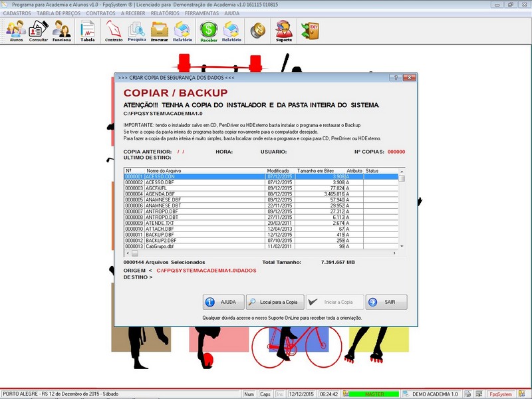Click the Consultar ID card icon
The height and width of the screenshot is (399, 532).
point(39,31)
